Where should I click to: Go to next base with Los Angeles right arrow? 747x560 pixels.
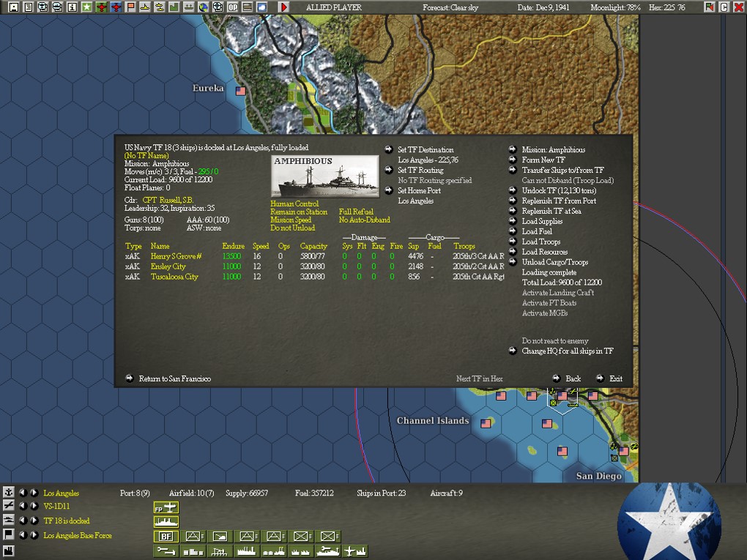[x=34, y=493]
